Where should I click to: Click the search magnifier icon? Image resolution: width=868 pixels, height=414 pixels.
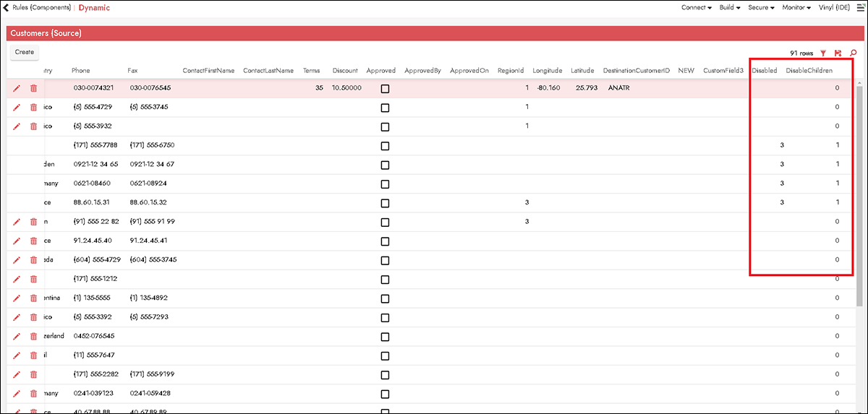click(854, 53)
